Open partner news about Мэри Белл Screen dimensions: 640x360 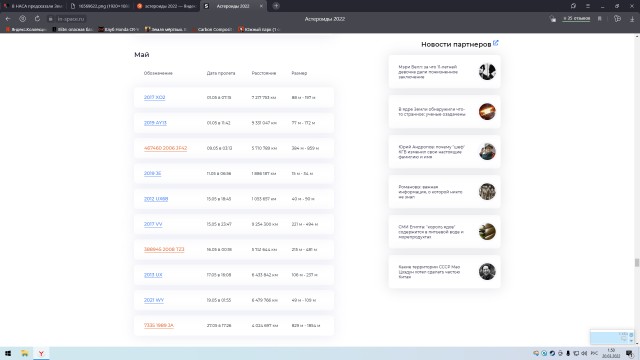pyautogui.click(x=444, y=72)
